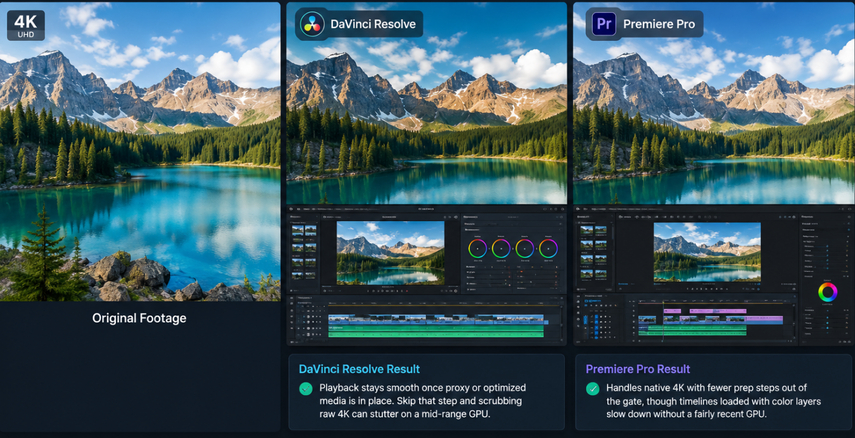Click the checkmark in DaVinci Resolve Result card
Viewport: 855px width, 438px height.
[306, 389]
